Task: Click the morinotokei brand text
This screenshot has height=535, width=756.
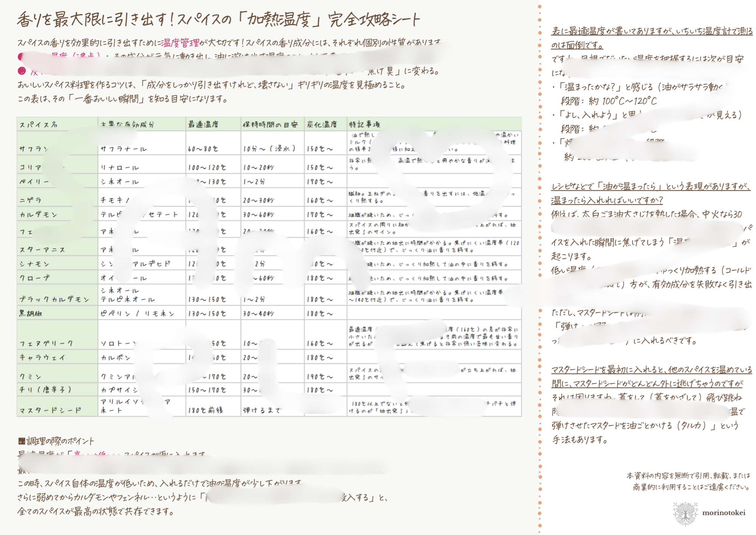Action: click(x=723, y=513)
